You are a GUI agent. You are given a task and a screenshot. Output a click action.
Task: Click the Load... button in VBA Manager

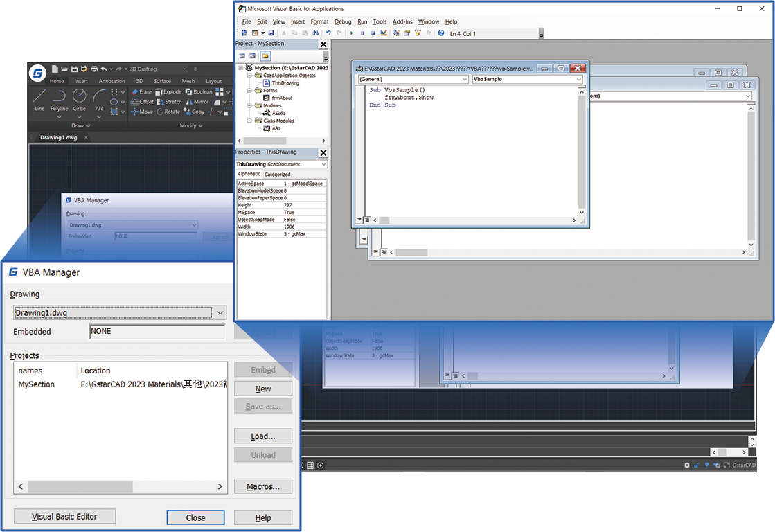(x=263, y=436)
